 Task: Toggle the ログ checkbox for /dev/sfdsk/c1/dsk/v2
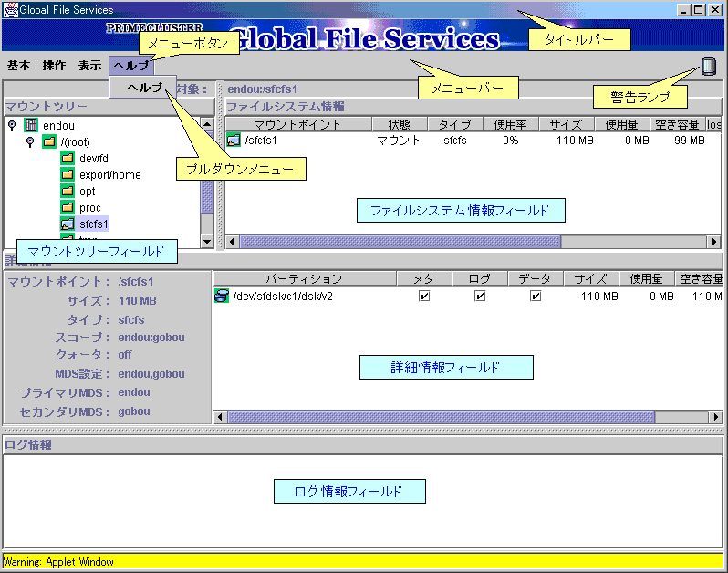[480, 296]
